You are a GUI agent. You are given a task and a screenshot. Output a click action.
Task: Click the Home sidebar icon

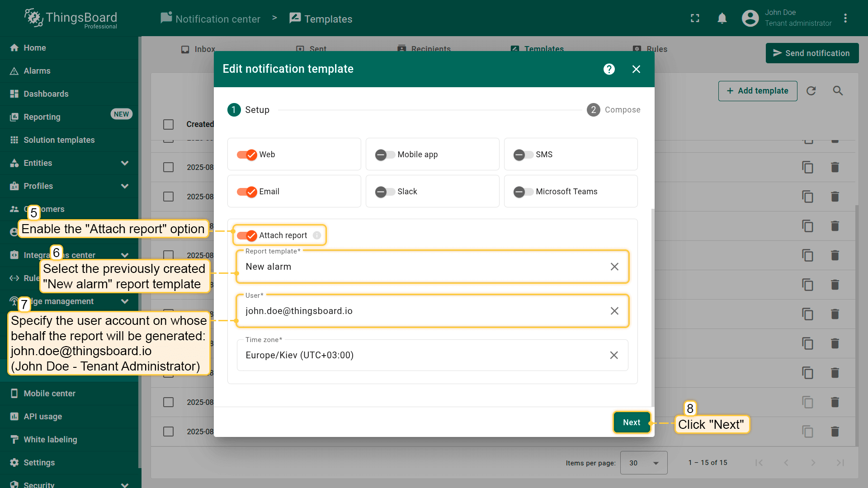[14, 48]
